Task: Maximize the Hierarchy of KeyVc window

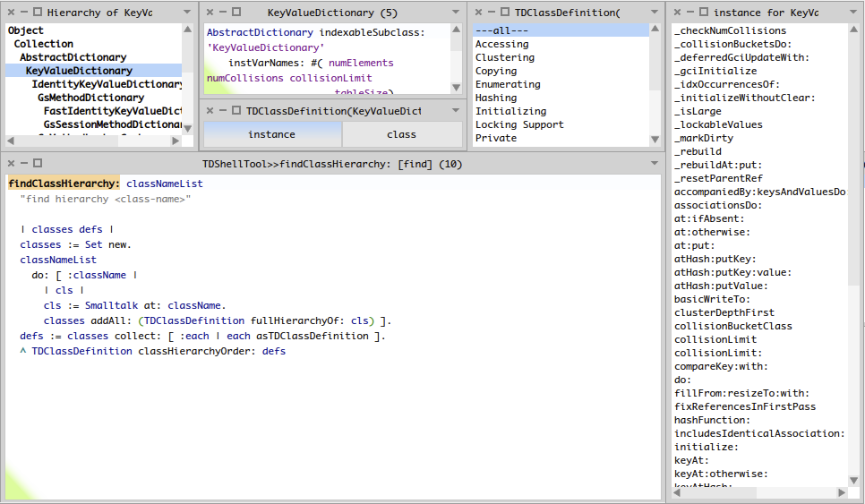Action: pyautogui.click(x=38, y=12)
